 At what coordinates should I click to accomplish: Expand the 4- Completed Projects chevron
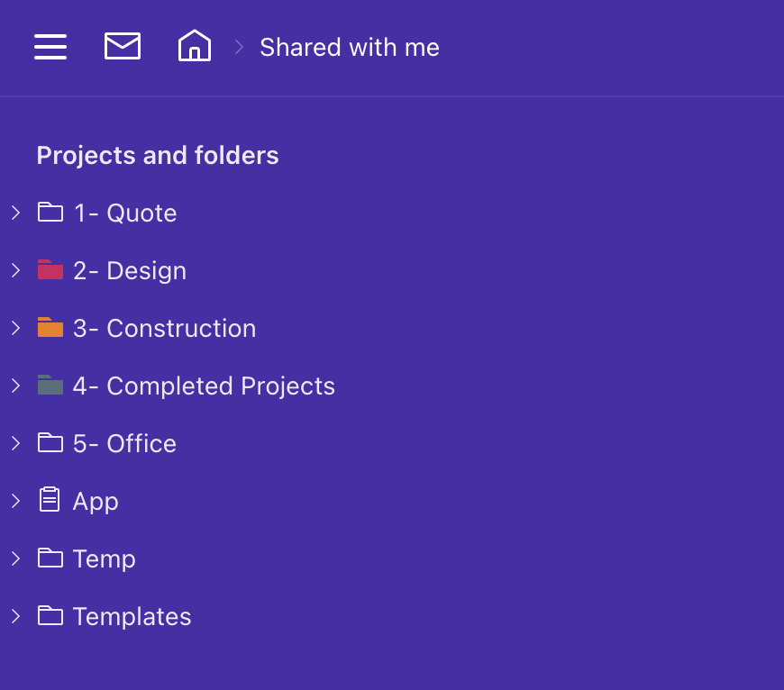tap(15, 386)
